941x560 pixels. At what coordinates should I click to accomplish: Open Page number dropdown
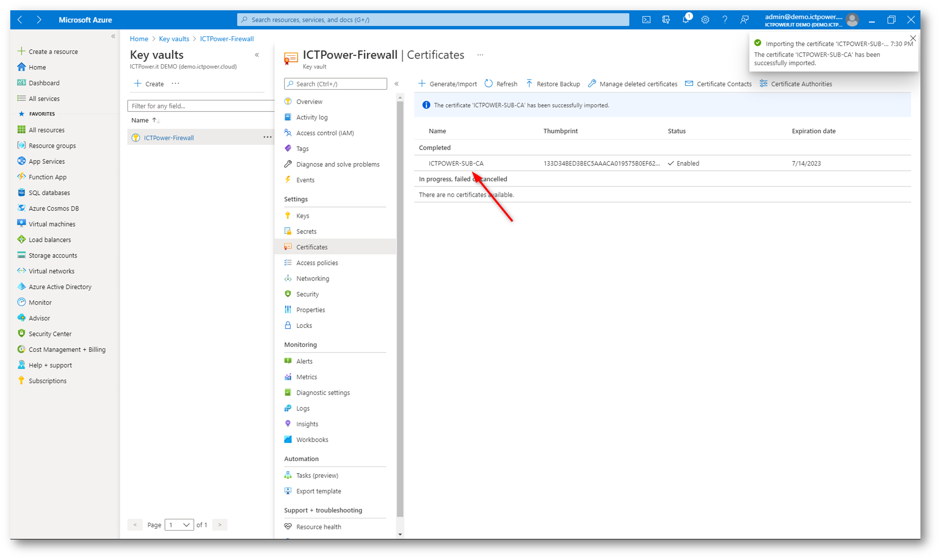click(x=179, y=525)
